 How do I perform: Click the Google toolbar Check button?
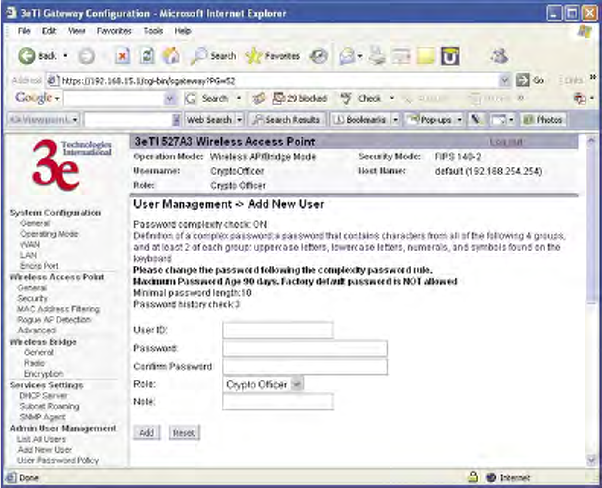click(x=361, y=99)
